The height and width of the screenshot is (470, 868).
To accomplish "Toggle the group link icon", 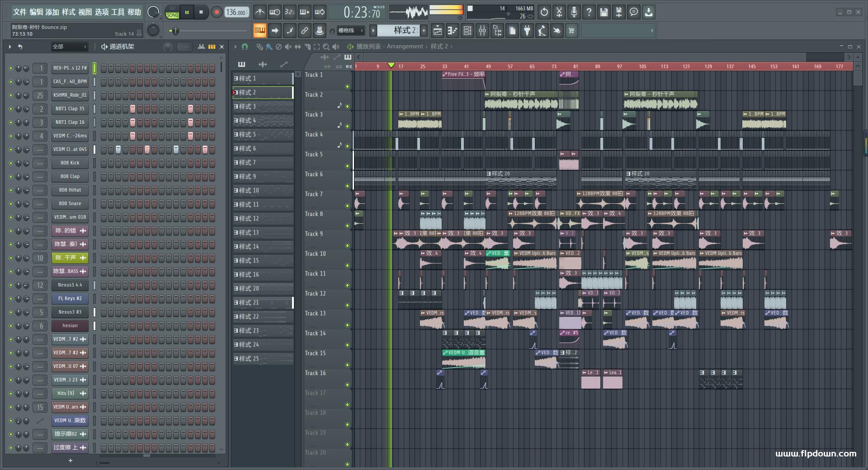I will click(x=305, y=31).
